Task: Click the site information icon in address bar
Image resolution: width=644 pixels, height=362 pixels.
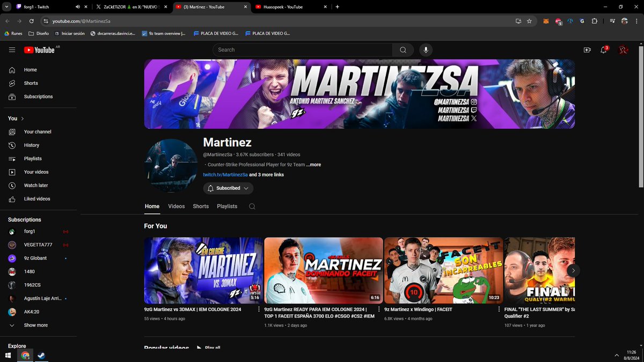Action: [46, 21]
